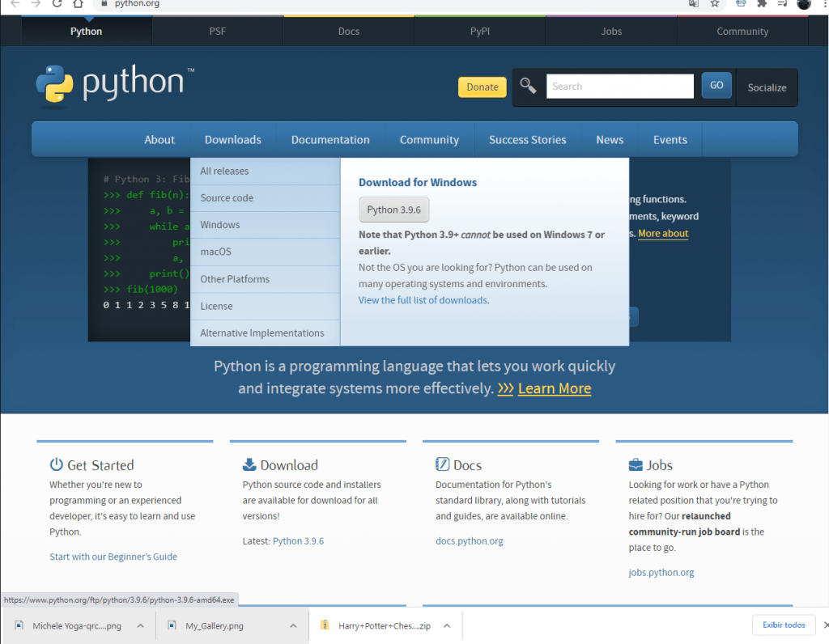The image size is (829, 644).
Task: Open Start with our Beginner's Guide link
Action: tap(113, 557)
